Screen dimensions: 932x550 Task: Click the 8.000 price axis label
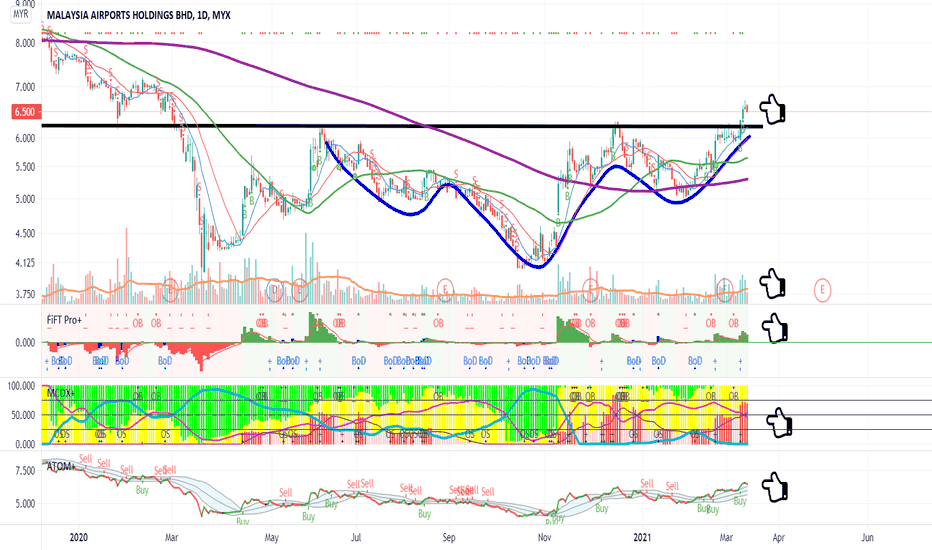26,43
